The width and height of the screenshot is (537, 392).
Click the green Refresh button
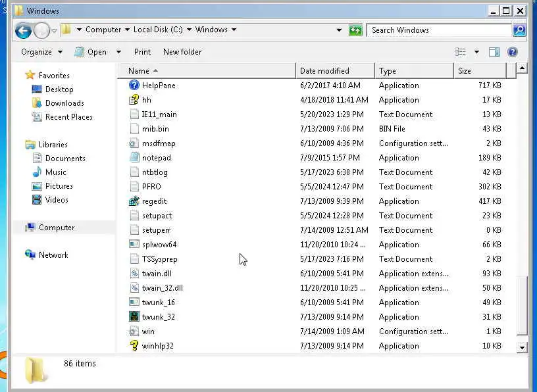355,30
